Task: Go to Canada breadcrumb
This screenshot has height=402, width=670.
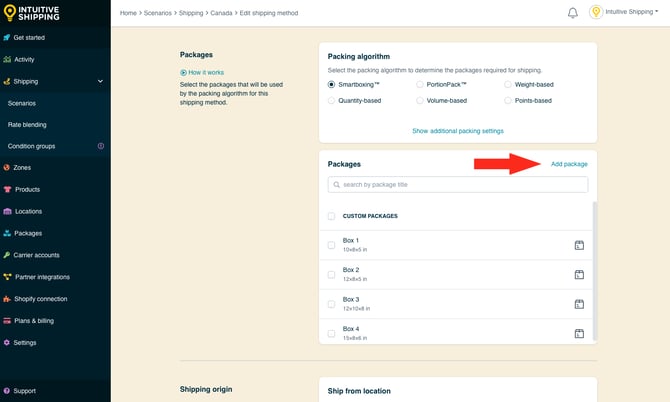Action: tap(221, 13)
